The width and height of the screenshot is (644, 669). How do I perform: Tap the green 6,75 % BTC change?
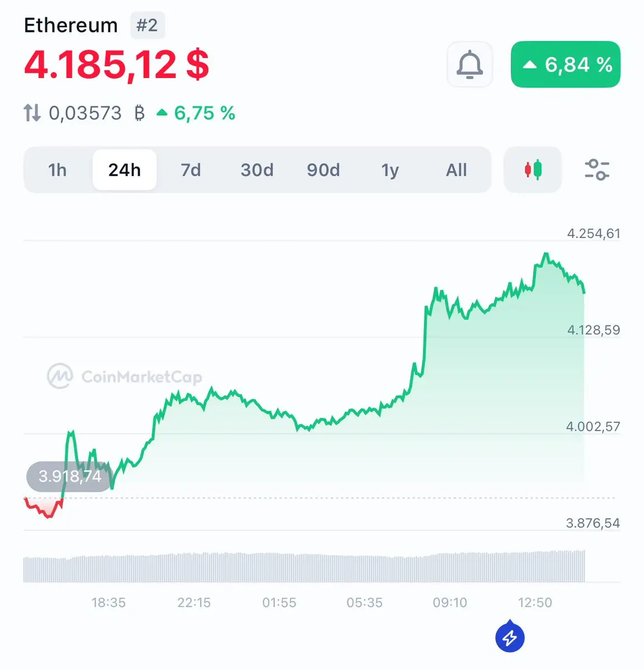tap(196, 113)
